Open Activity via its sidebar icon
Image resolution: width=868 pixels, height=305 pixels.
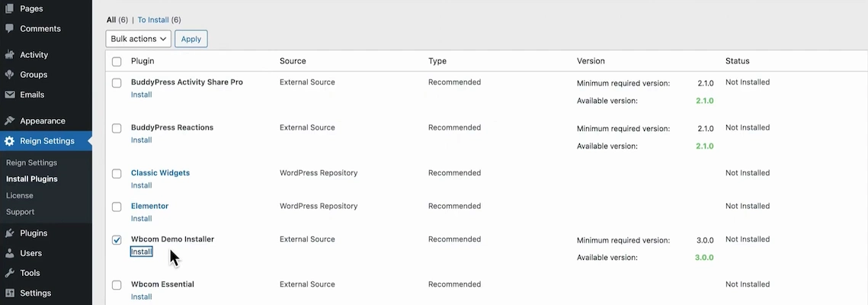click(x=9, y=55)
